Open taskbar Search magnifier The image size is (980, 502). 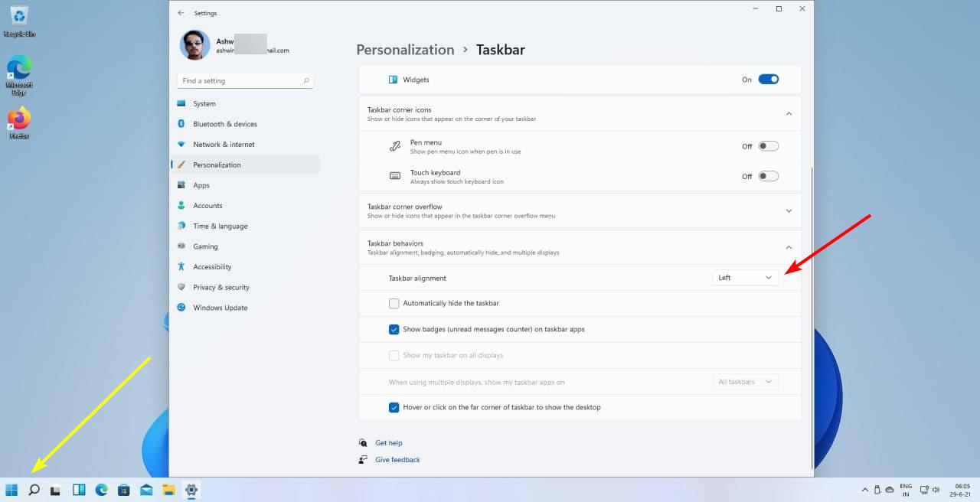click(x=34, y=490)
